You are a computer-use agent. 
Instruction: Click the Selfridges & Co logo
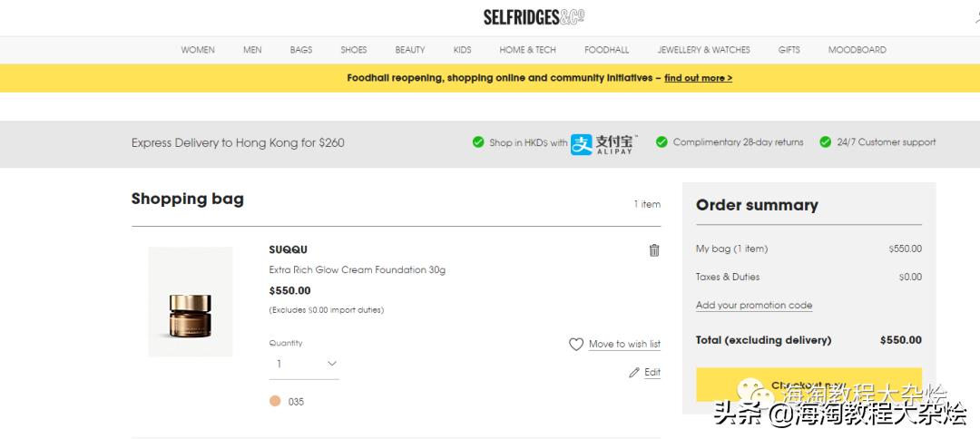click(x=534, y=17)
